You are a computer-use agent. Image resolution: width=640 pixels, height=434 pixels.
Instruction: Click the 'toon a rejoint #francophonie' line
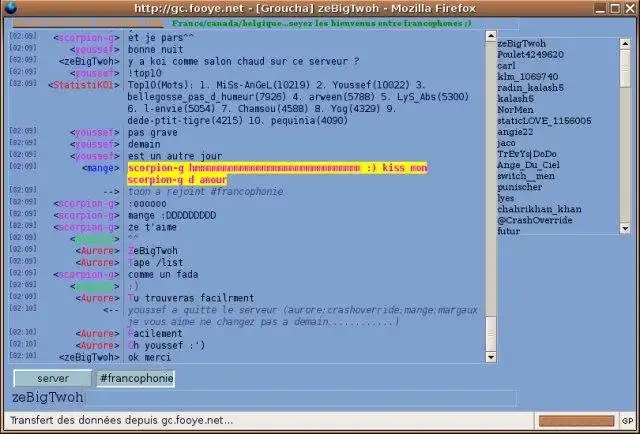(x=205, y=192)
